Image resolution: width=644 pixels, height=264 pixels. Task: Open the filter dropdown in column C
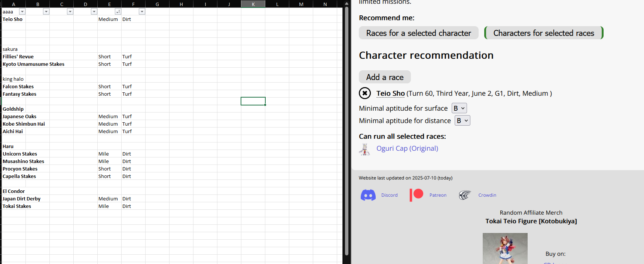point(70,12)
